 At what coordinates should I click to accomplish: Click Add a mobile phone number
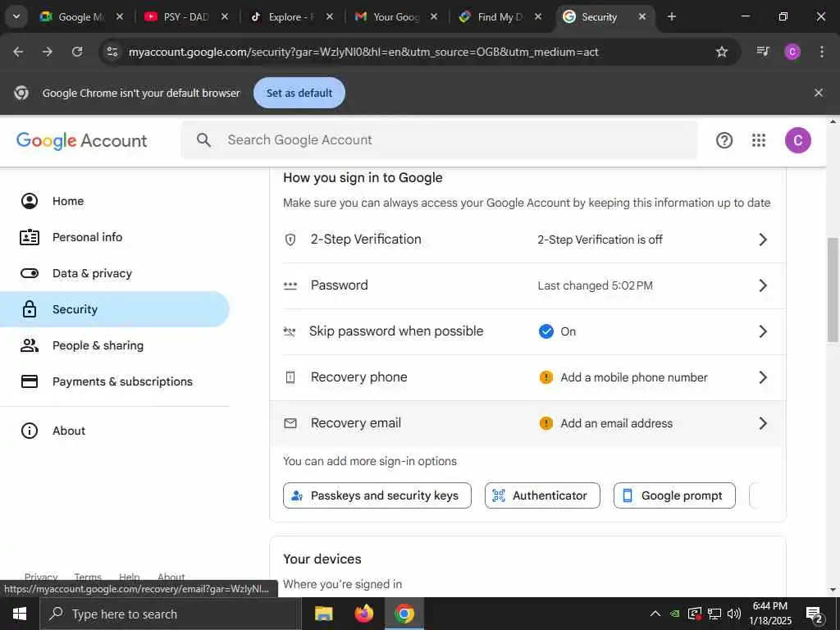click(x=634, y=377)
